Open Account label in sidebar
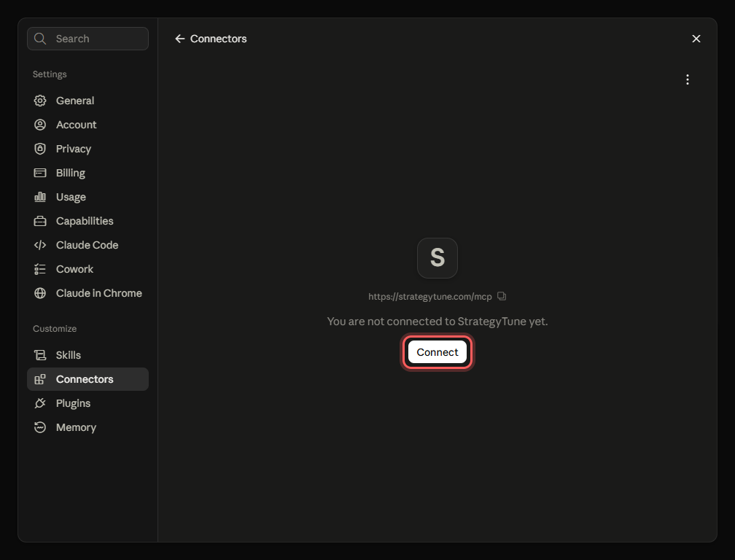This screenshot has height=560, width=735. pyautogui.click(x=76, y=125)
